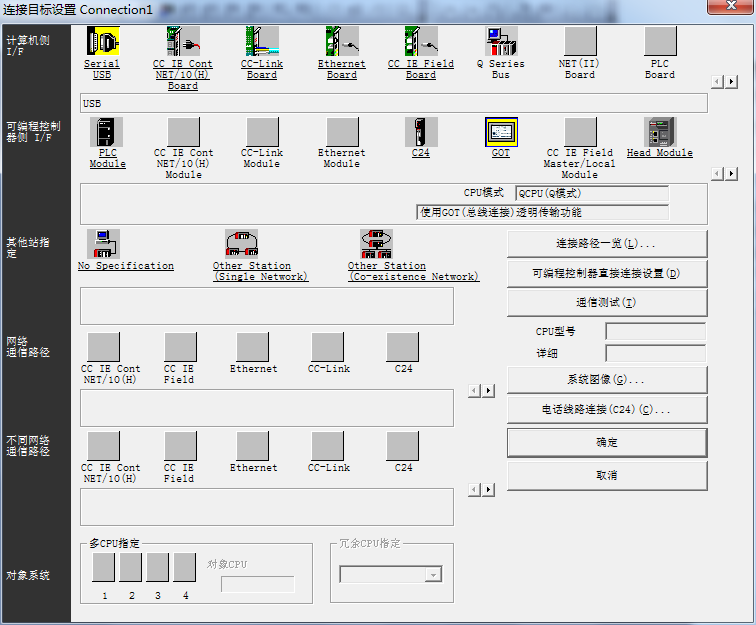Pick the Ethernet Board icon
This screenshot has height=625, width=756.
tap(342, 42)
